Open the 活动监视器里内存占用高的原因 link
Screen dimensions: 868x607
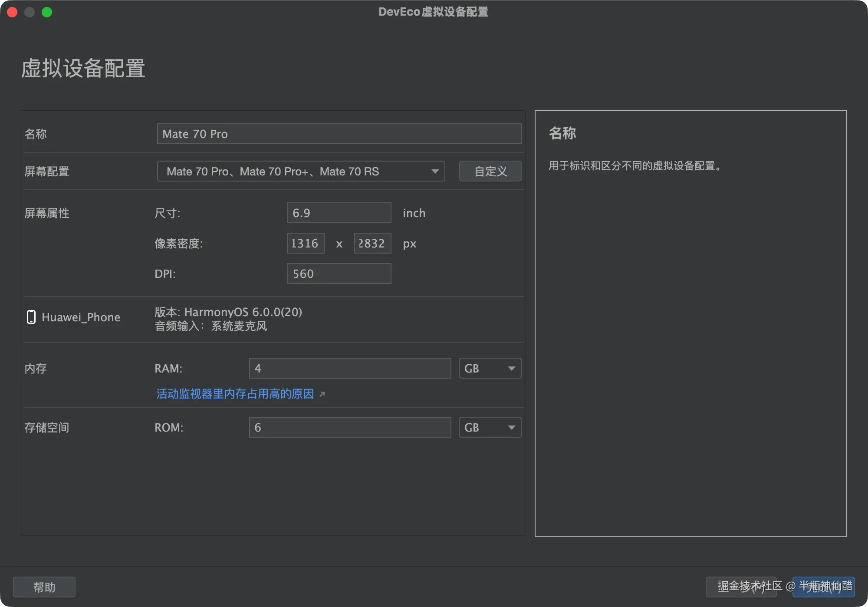(x=235, y=394)
